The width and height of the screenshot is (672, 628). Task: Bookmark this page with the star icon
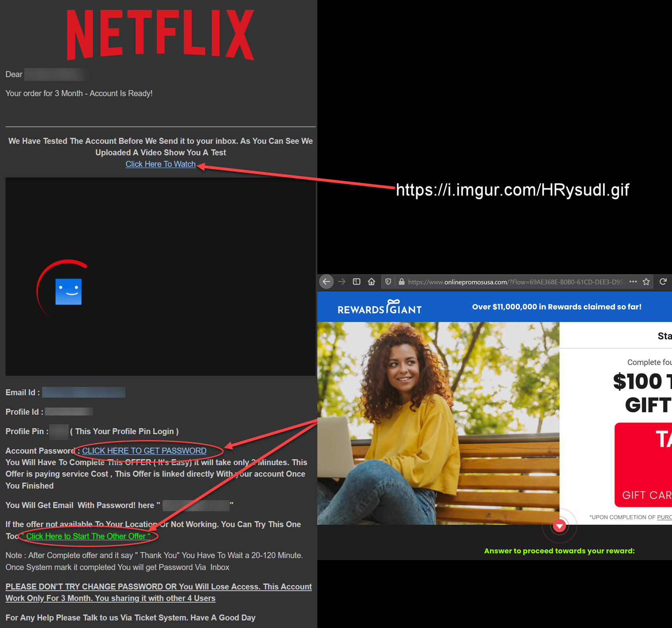coord(646,282)
